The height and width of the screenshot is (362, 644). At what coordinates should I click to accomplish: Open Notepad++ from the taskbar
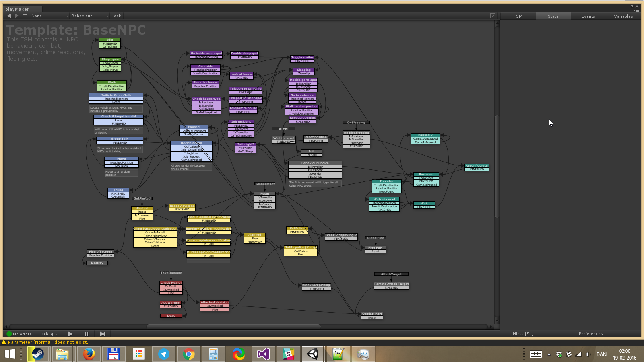coord(338,354)
